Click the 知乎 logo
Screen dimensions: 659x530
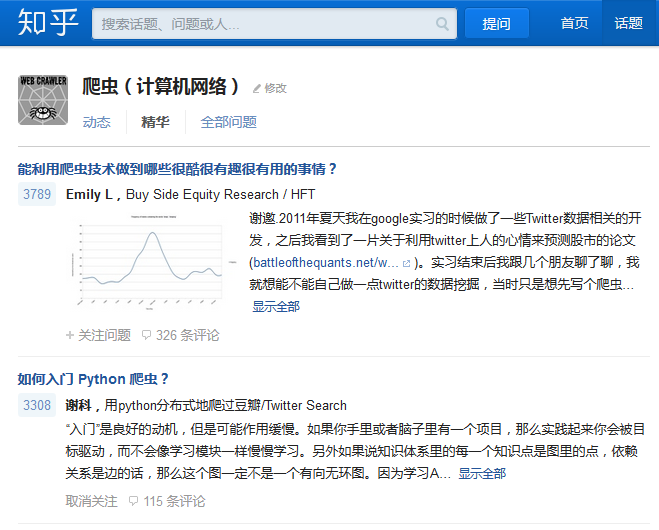48,22
